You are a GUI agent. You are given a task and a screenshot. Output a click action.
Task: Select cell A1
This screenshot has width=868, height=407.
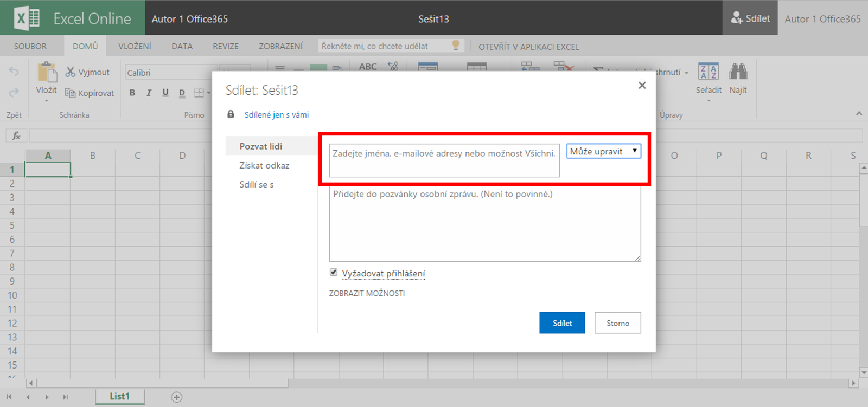48,170
